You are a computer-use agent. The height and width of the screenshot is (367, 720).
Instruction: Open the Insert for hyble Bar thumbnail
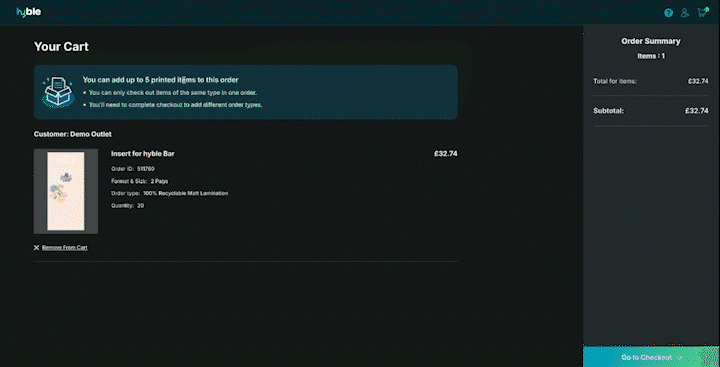point(66,191)
